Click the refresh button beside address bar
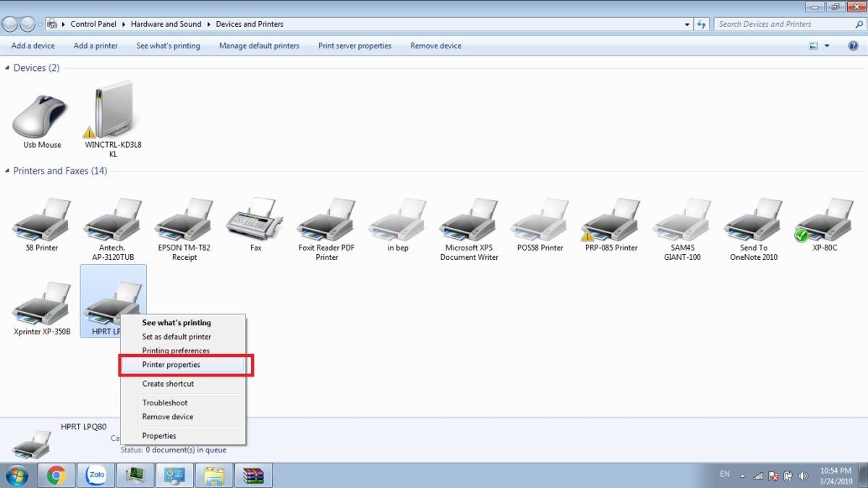This screenshot has width=868, height=488. click(702, 24)
